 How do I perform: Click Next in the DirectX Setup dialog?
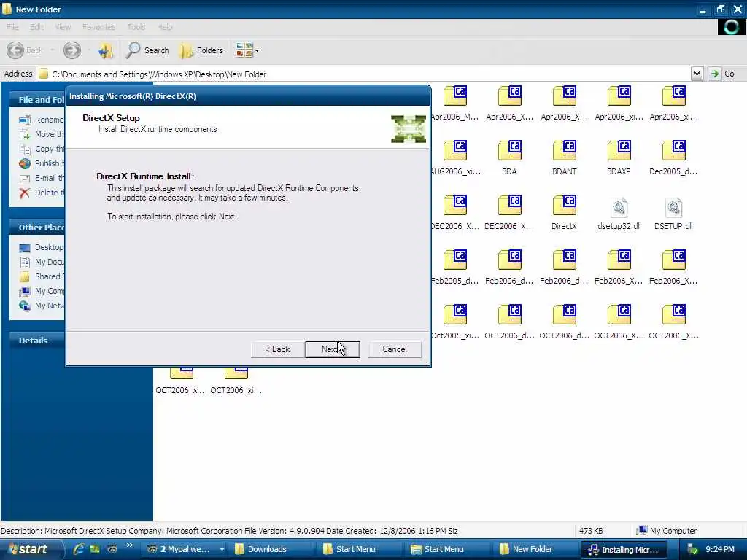(333, 349)
